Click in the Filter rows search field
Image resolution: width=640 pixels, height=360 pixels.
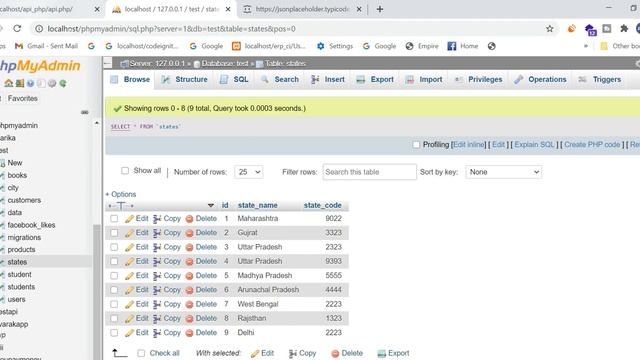click(369, 172)
